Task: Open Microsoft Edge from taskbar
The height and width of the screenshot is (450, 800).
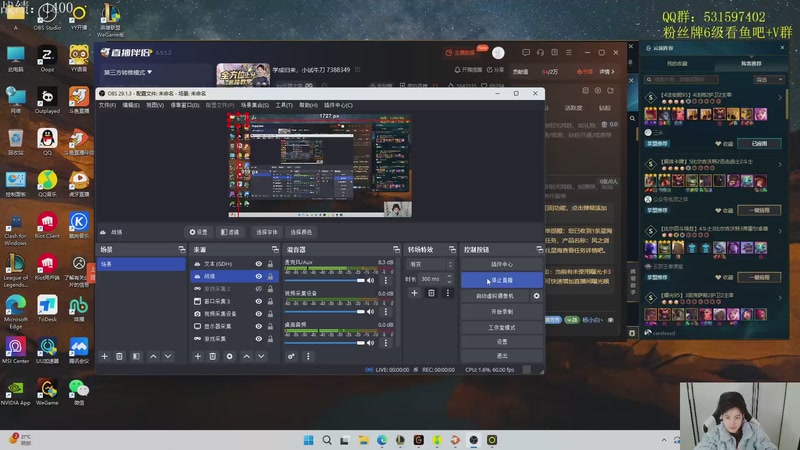Action: coord(382,440)
